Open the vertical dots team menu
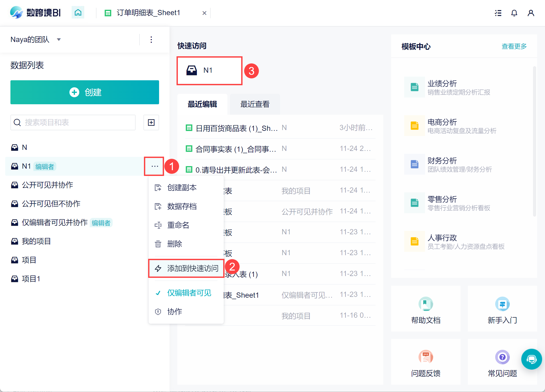Viewport: 545px width, 392px height. (x=151, y=40)
